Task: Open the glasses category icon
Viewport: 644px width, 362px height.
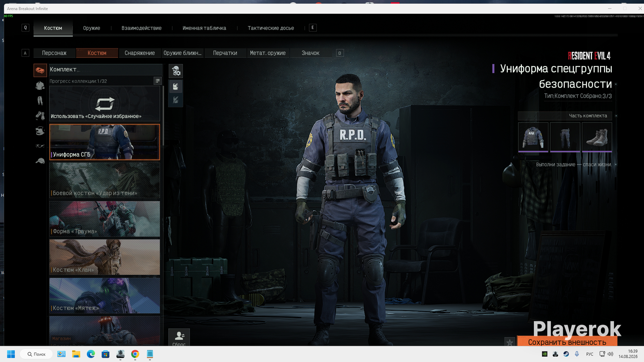Action: click(x=40, y=146)
